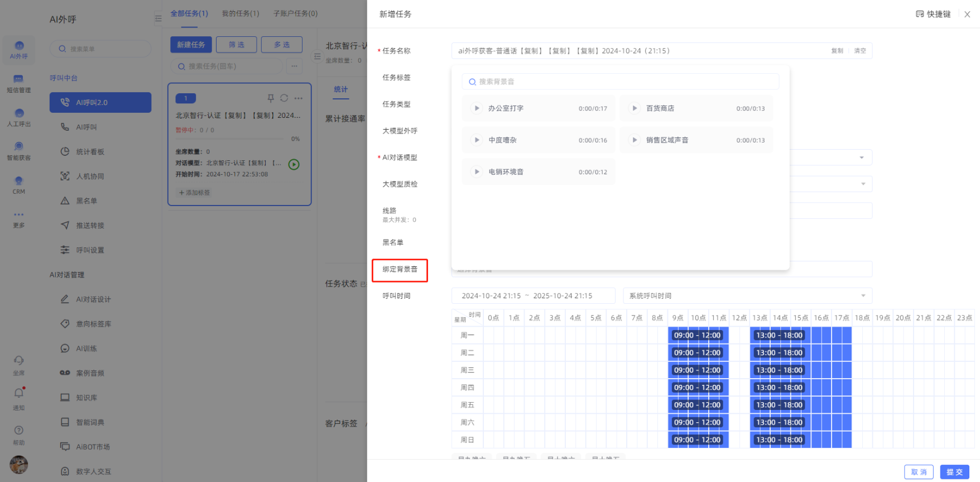Play the 中度嘈杂 background sound
The width and height of the screenshot is (980, 482).
pyautogui.click(x=477, y=140)
